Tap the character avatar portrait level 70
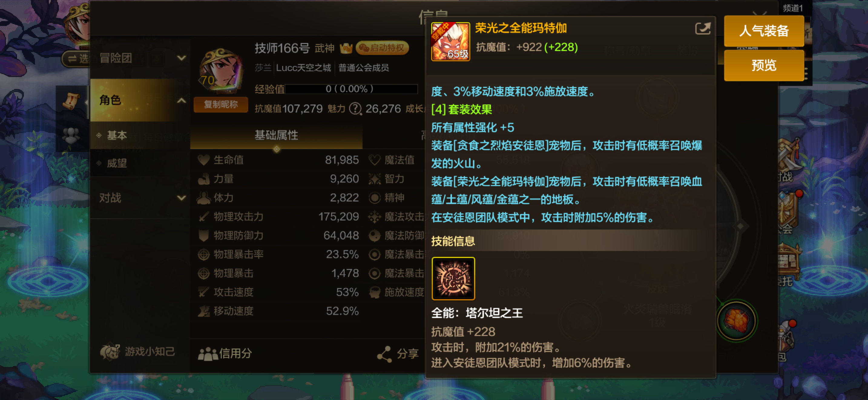The image size is (868, 400). click(x=221, y=70)
